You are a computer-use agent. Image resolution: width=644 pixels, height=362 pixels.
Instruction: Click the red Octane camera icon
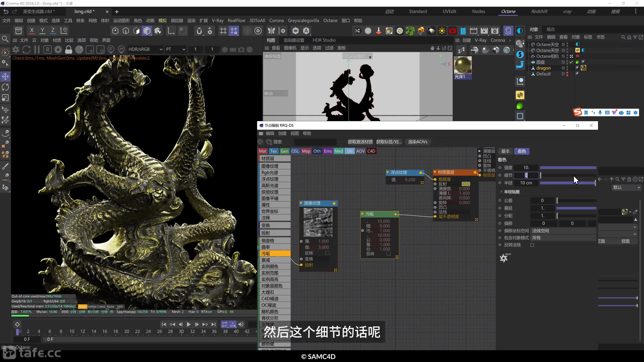click(452, 31)
